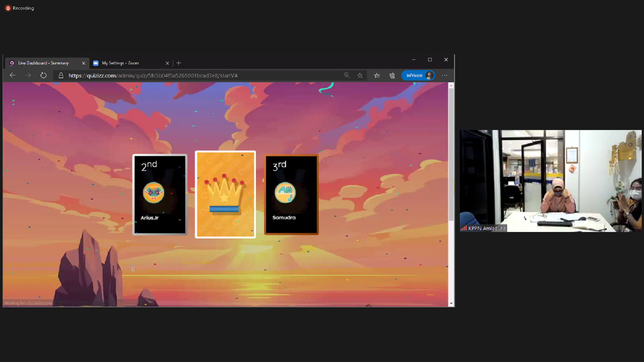Image resolution: width=644 pixels, height=362 pixels.
Task: Click the site padlock icon
Action: tap(61, 75)
